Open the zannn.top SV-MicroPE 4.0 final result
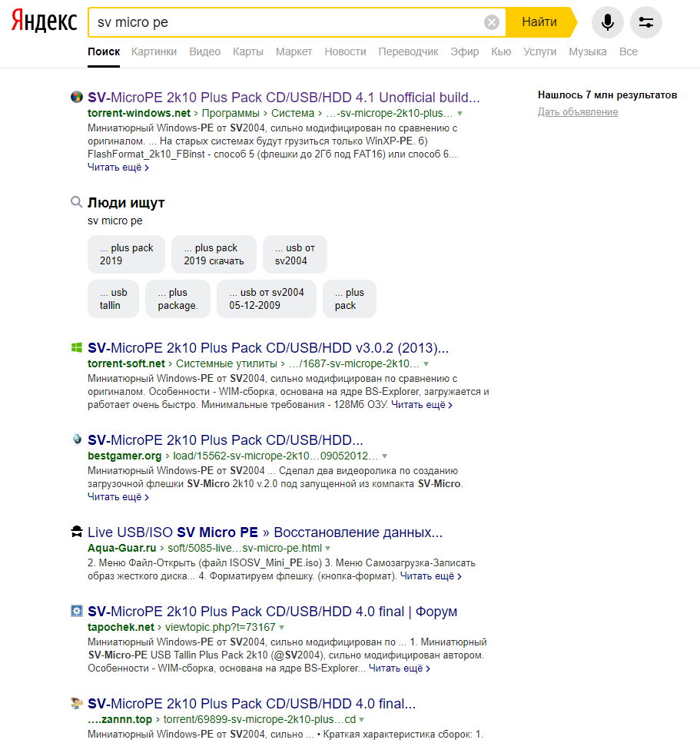Image resolution: width=700 pixels, height=743 pixels. pos(252,704)
